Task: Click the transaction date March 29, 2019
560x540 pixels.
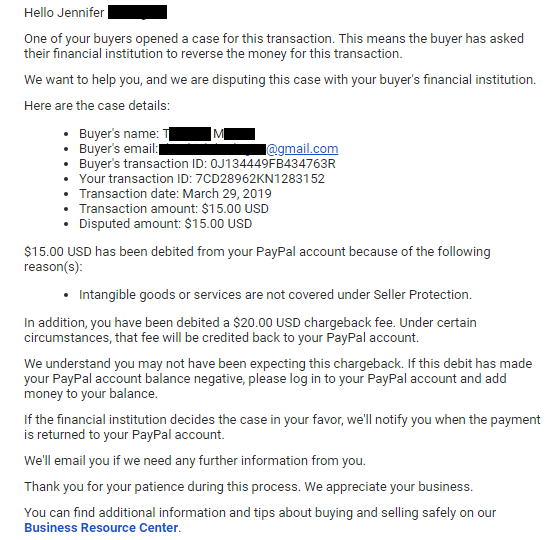Action: 227,194
